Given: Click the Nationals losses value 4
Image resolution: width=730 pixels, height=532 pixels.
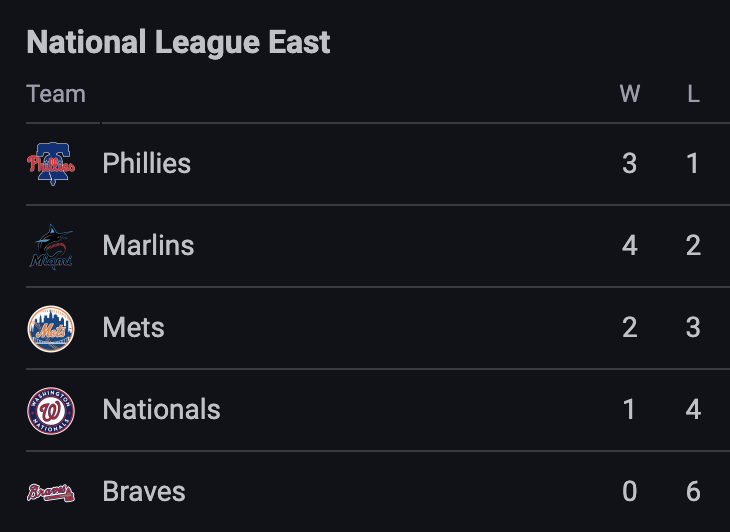Looking at the screenshot, I should point(693,410).
